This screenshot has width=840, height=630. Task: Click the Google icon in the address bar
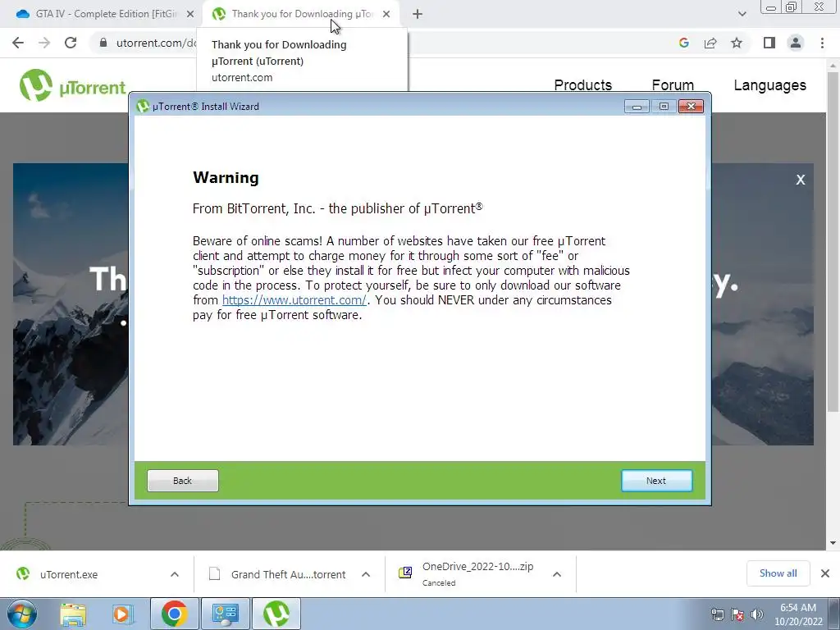pos(683,43)
